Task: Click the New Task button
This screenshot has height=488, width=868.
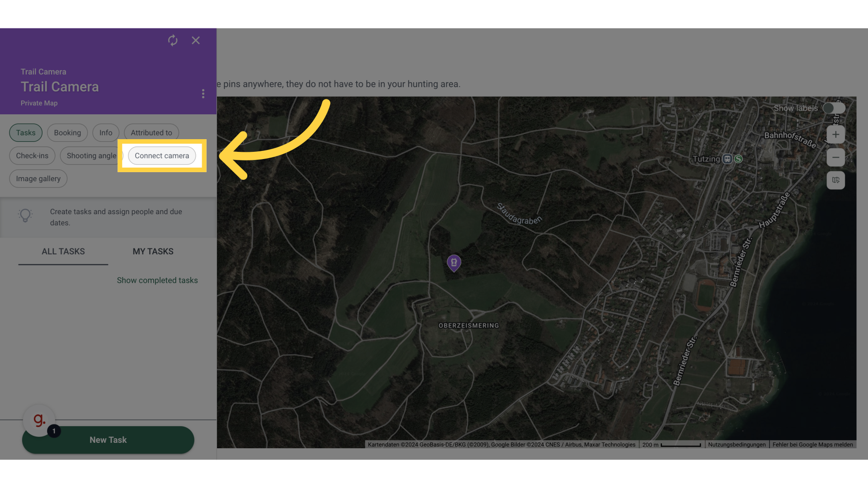Action: click(x=108, y=440)
